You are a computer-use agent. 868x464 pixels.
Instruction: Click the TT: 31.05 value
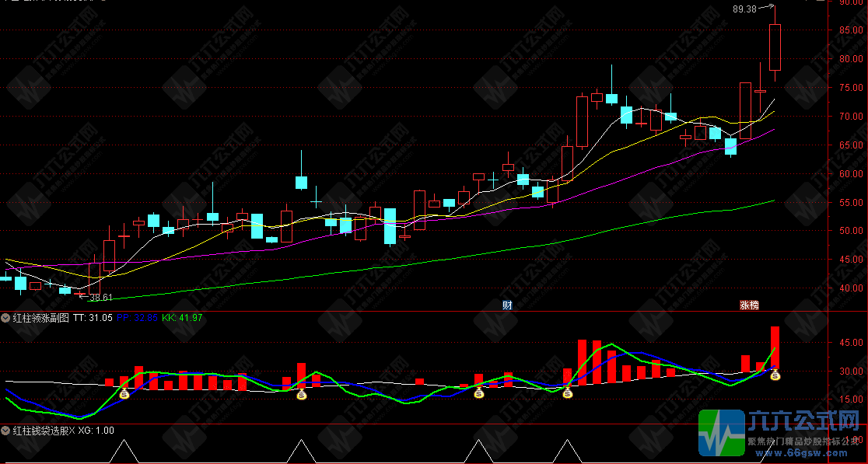93,318
